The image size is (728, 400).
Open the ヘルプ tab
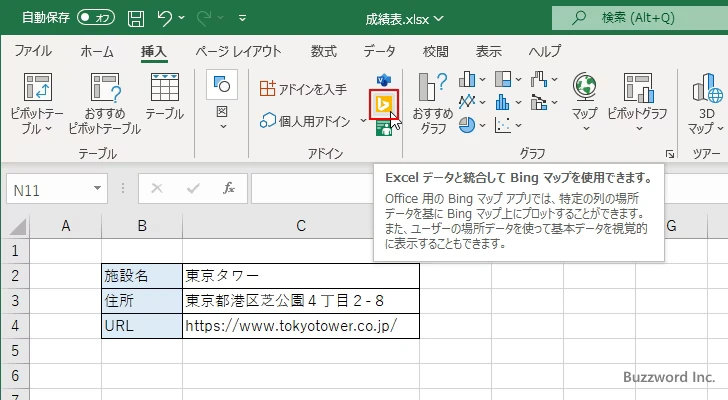(545, 51)
